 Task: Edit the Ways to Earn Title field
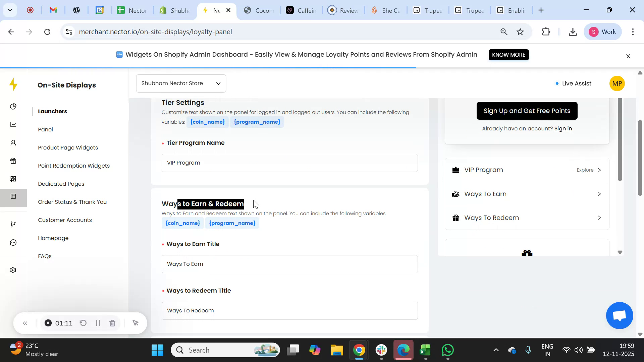coord(289,264)
